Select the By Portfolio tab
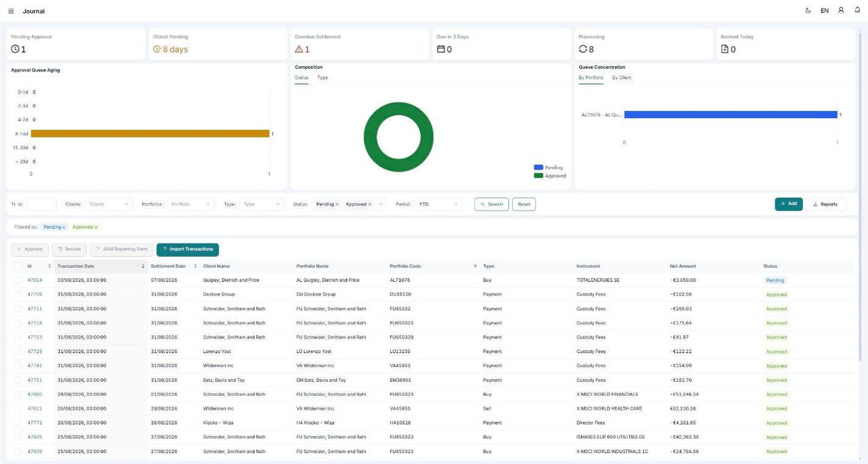The image size is (868, 464). [x=591, y=77]
